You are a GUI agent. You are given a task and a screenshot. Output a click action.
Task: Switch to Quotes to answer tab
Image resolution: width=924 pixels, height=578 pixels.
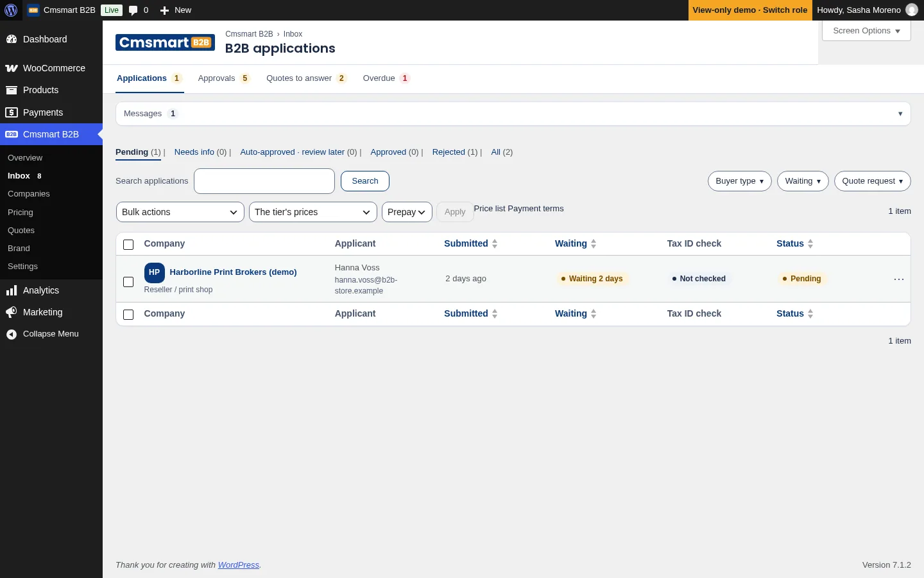[x=307, y=78]
